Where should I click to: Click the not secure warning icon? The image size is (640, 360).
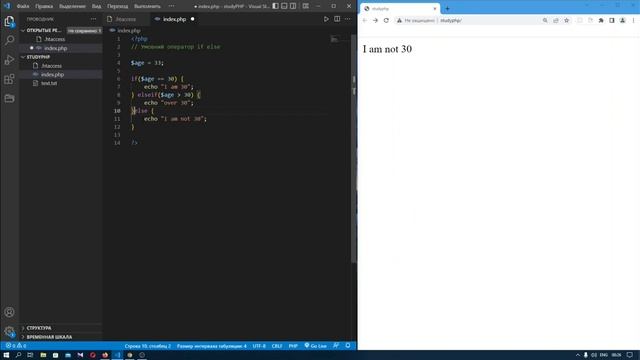point(400,20)
